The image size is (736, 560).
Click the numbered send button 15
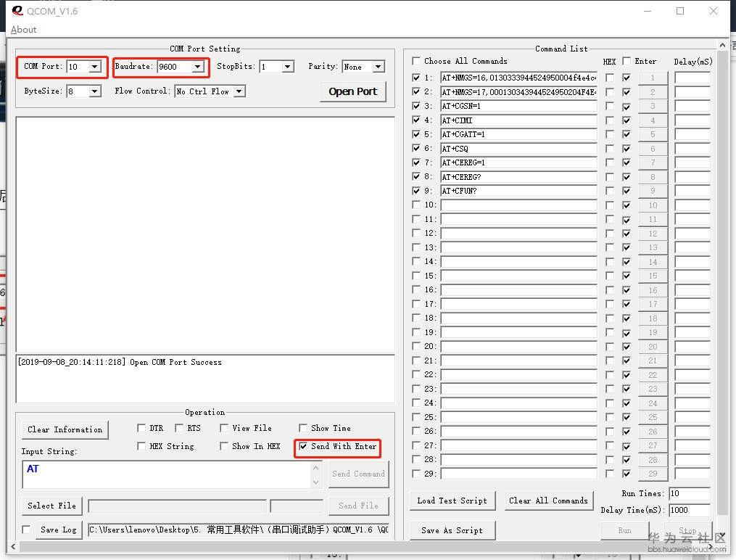tap(653, 276)
